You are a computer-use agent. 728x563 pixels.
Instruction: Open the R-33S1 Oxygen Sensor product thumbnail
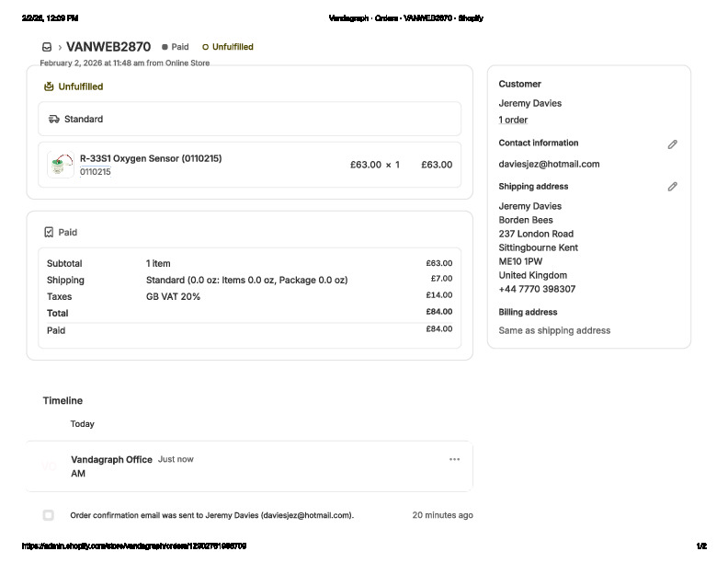[61, 165]
